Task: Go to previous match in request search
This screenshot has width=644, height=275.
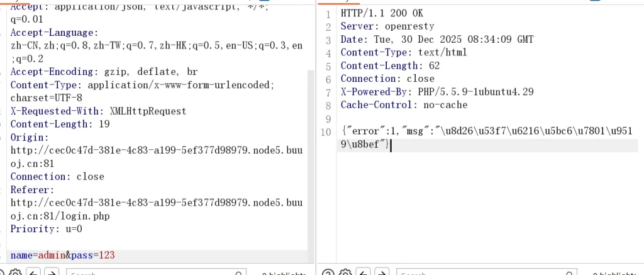Action: click(x=33, y=272)
